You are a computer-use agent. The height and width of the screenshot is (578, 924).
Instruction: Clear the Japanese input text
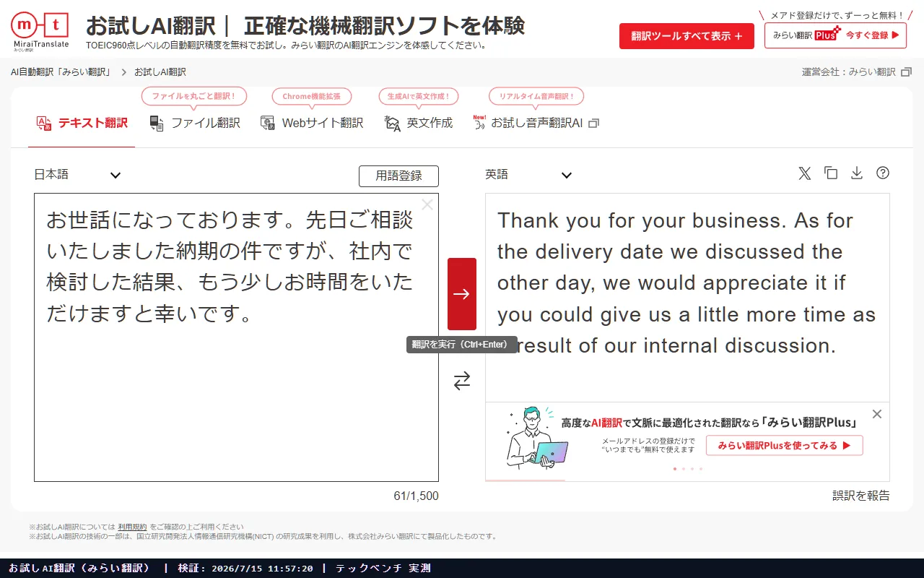pyautogui.click(x=427, y=204)
